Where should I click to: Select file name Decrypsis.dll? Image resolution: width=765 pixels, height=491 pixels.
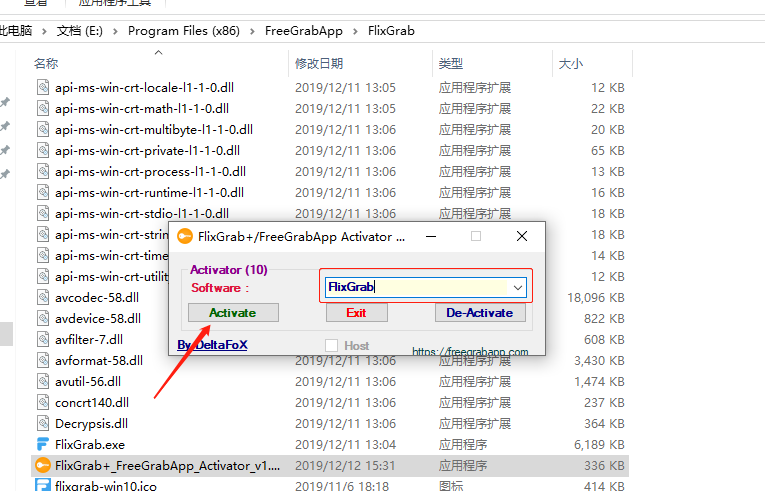tap(91, 423)
